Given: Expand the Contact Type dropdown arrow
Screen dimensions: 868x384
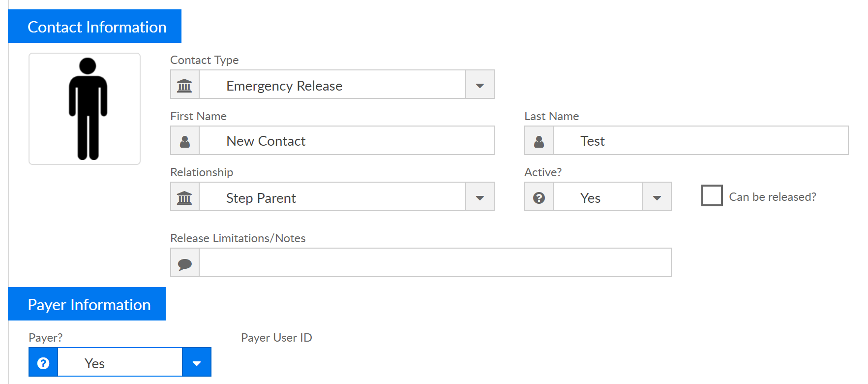Looking at the screenshot, I should pyautogui.click(x=480, y=85).
